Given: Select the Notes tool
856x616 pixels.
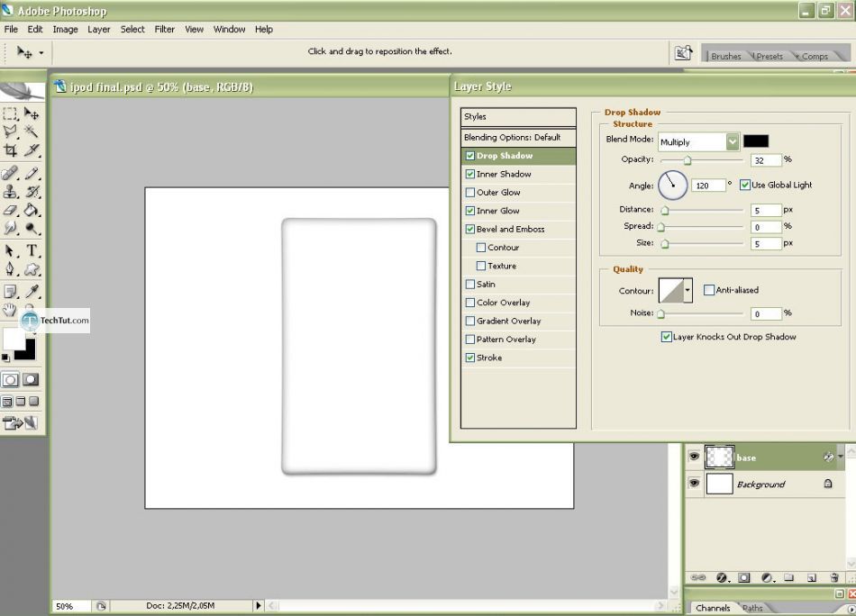Looking at the screenshot, I should 10,292.
